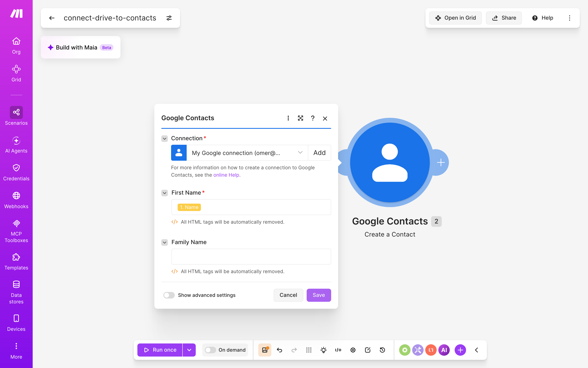Expand the Google Contacts dialog fullscreen
This screenshot has height=368, width=588.
[x=301, y=118]
